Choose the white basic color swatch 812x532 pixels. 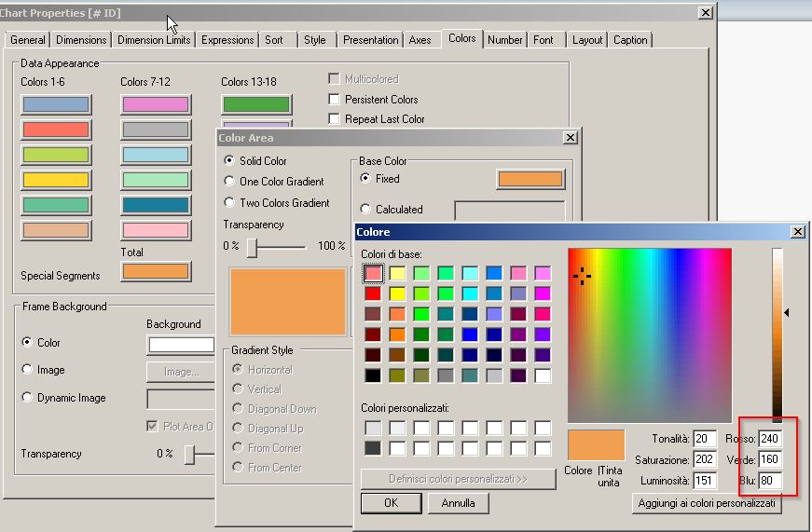click(x=543, y=375)
